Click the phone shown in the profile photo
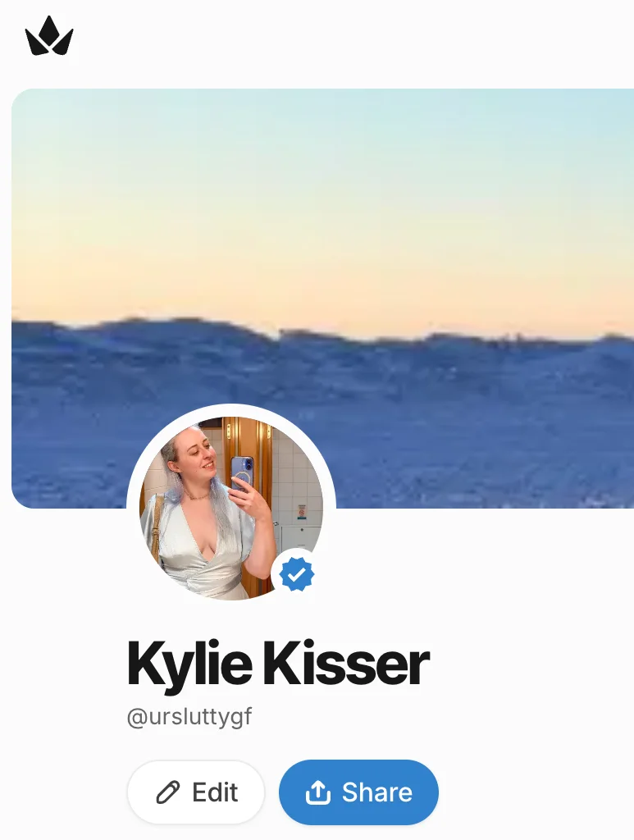The image size is (634, 840). 241,474
